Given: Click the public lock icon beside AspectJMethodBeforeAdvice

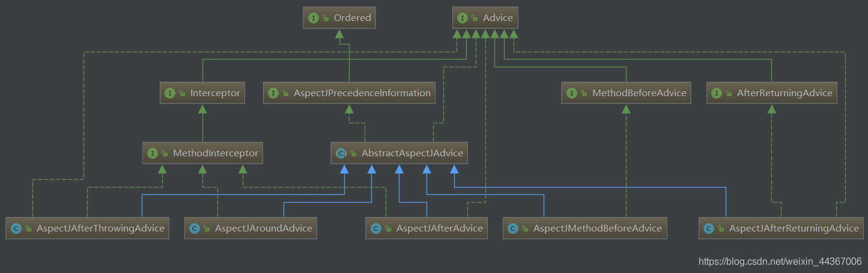Looking at the screenshot, I should tap(526, 229).
